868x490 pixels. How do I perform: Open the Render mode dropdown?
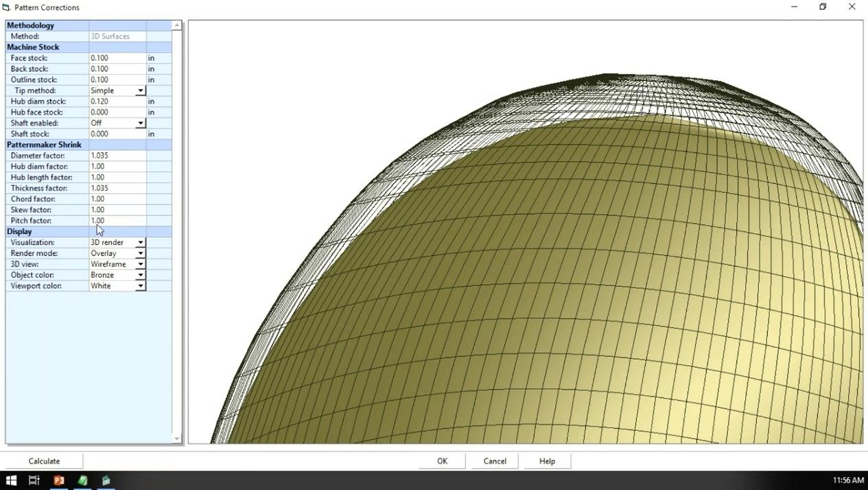pos(140,253)
